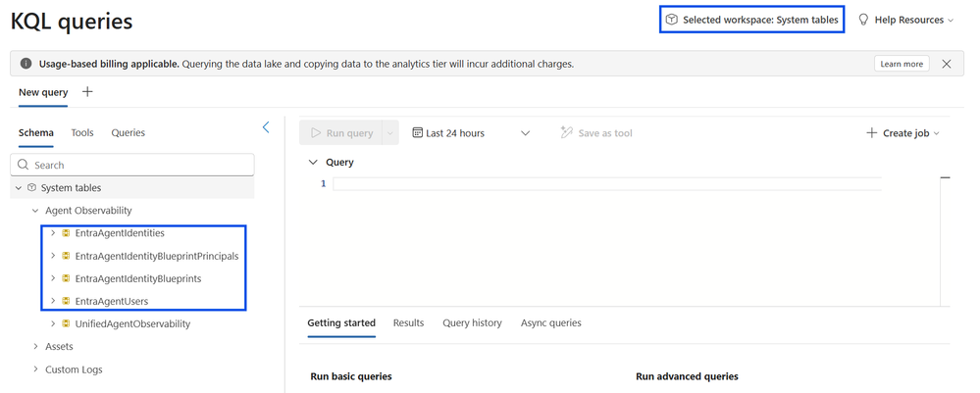This screenshot has width=980, height=393.
Task: Open the Async queries tab
Action: (551, 323)
